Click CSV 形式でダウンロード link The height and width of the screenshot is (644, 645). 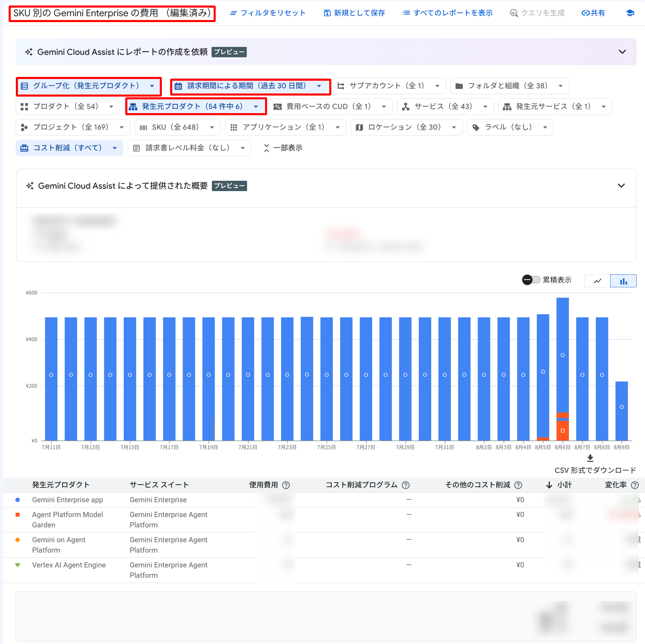pos(595,470)
